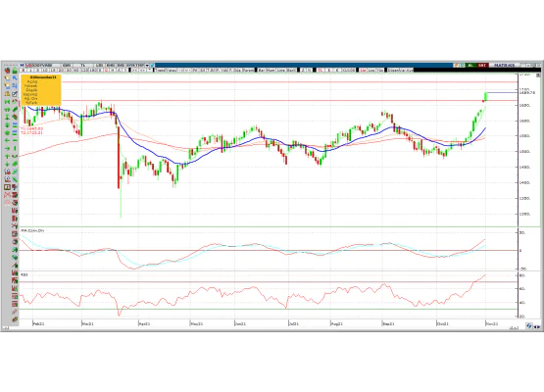Select the Yatay line option
The width and height of the screenshot is (544, 392).
pos(171,70)
